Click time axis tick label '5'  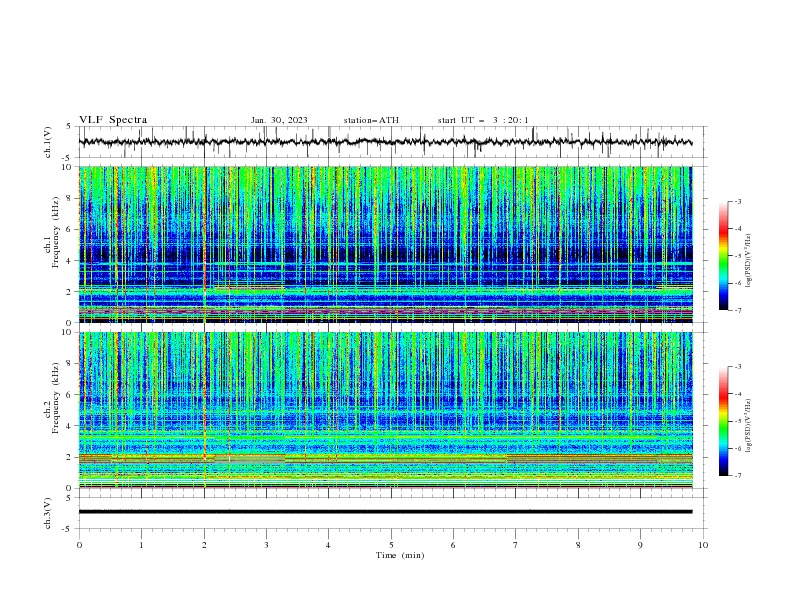point(391,545)
